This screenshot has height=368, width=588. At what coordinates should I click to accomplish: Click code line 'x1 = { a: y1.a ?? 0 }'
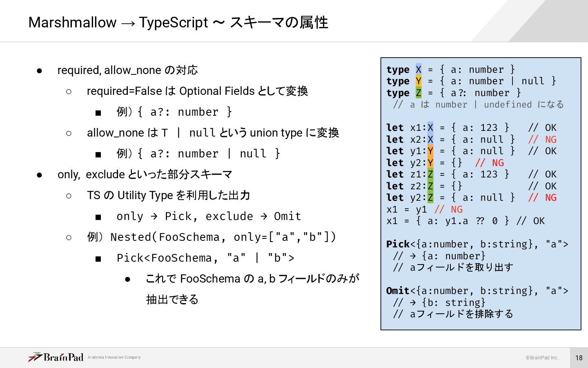pyautogui.click(x=448, y=221)
